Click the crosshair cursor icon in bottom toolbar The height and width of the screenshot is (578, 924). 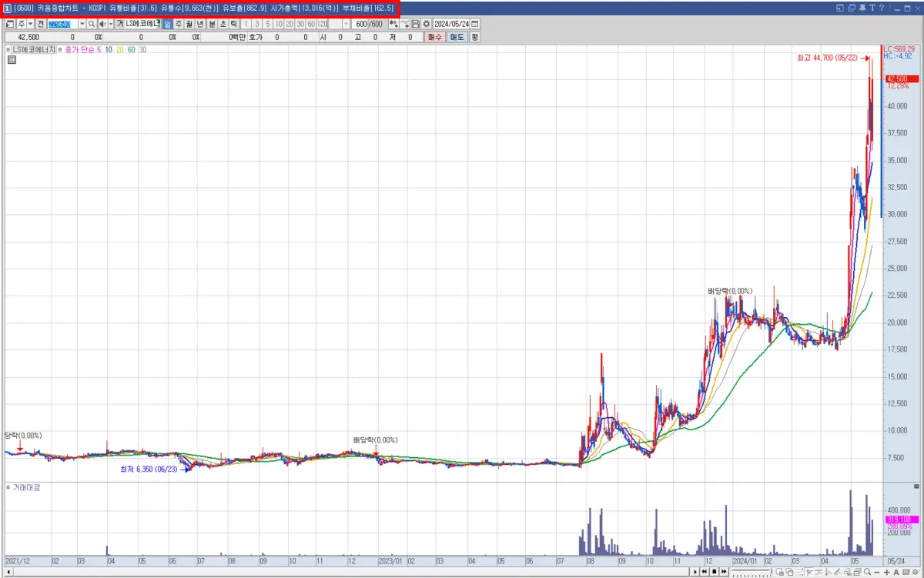point(808,573)
